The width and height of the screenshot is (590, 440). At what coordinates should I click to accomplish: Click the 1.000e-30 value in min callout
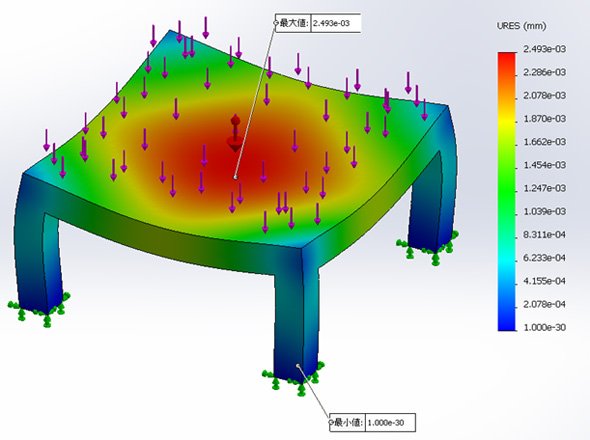tap(386, 423)
